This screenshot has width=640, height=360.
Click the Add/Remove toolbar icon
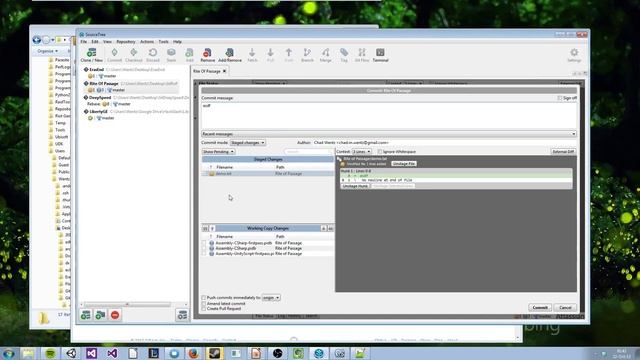coord(230,54)
